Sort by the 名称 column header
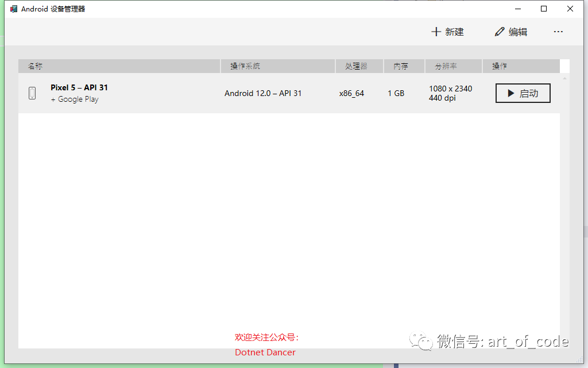The height and width of the screenshot is (368, 588). 119,66
